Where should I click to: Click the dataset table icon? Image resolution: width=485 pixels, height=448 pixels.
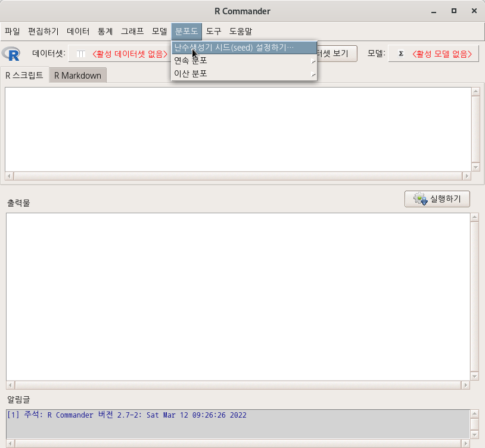(81, 54)
